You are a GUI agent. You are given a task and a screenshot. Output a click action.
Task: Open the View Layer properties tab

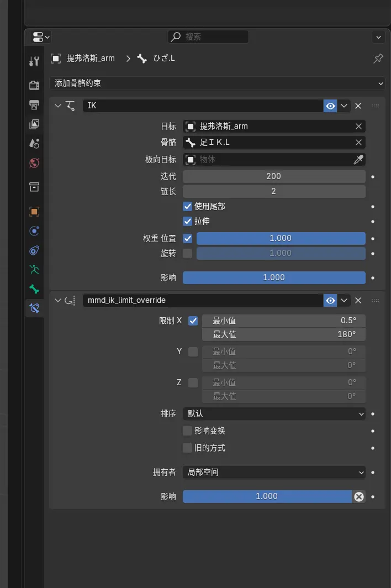click(34, 124)
